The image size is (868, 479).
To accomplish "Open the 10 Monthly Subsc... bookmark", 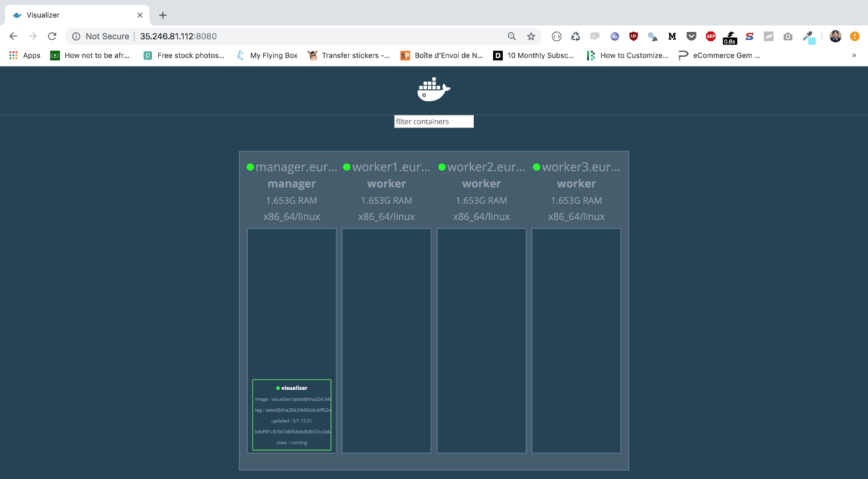I will 534,55.
